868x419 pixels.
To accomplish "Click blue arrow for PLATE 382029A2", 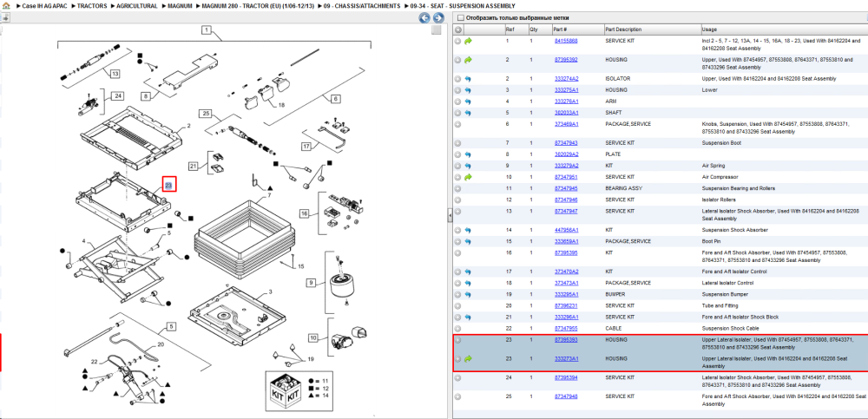I will [x=469, y=154].
